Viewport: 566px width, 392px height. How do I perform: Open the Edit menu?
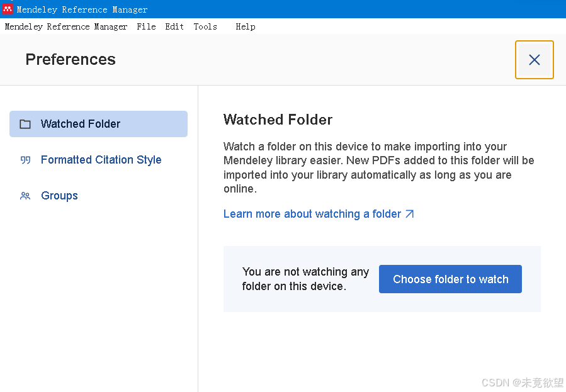coord(174,26)
